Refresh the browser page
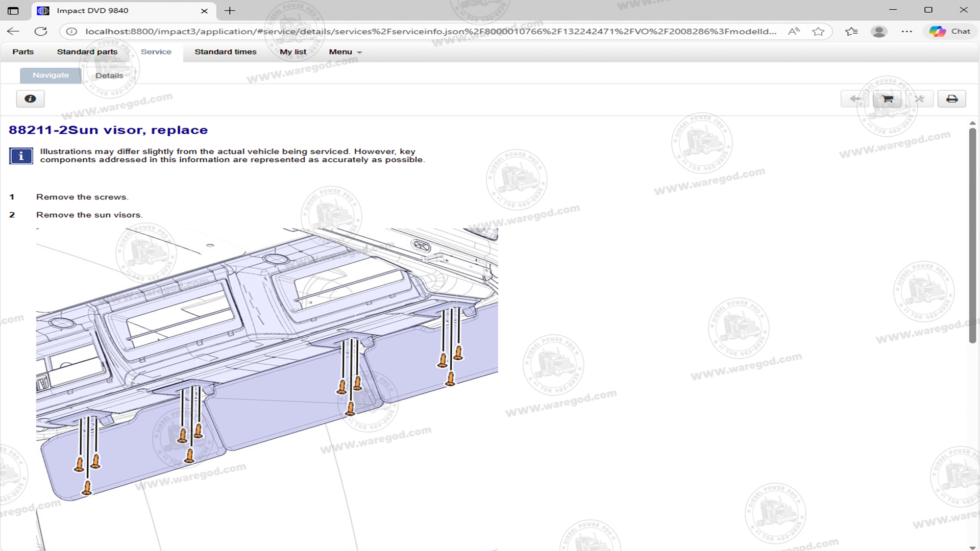The height and width of the screenshot is (551, 980). click(x=41, y=31)
